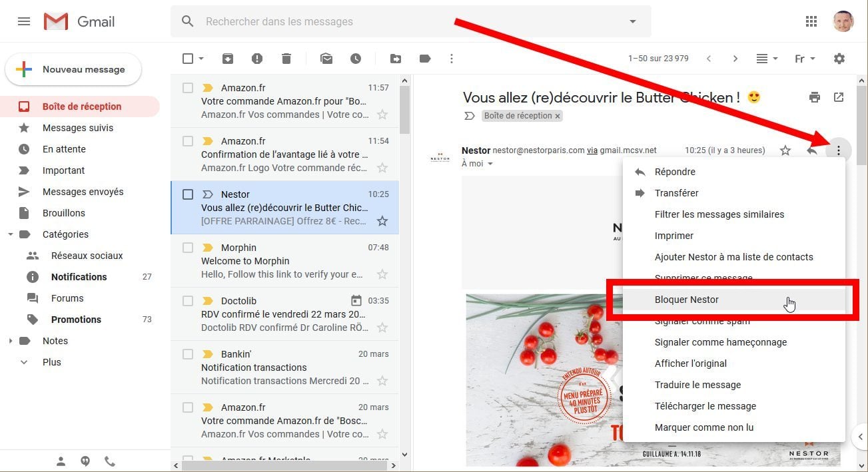Delete using the toolbar trash icon
This screenshot has height=472, width=868.
click(x=286, y=59)
